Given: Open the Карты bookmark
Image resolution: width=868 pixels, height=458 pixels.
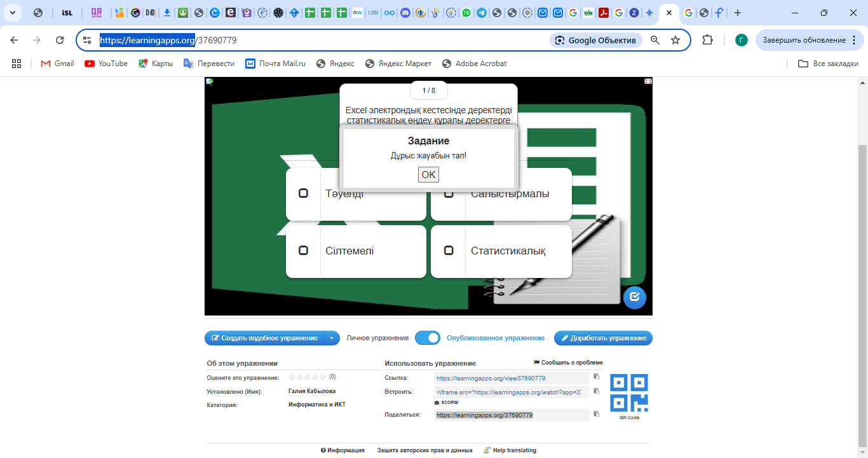Looking at the screenshot, I should (x=156, y=64).
